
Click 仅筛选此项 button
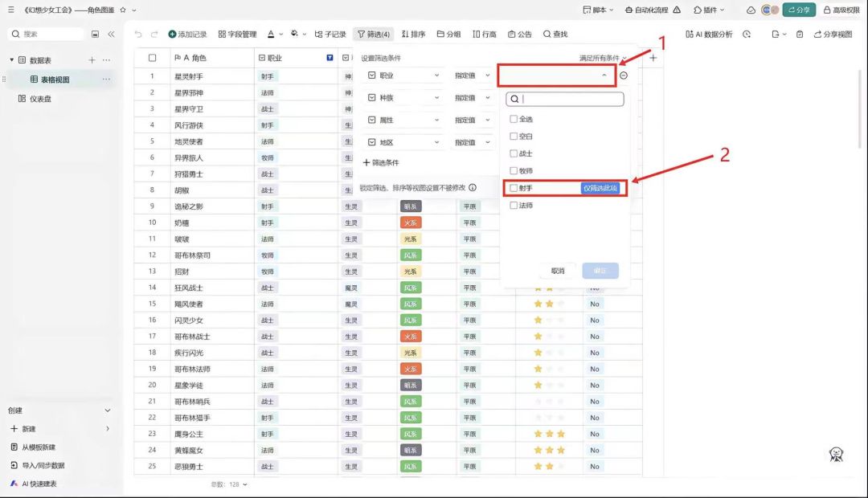point(600,188)
